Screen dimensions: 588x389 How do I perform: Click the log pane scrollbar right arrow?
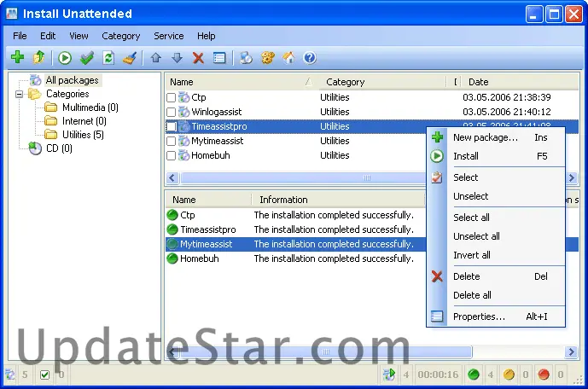[572, 351]
